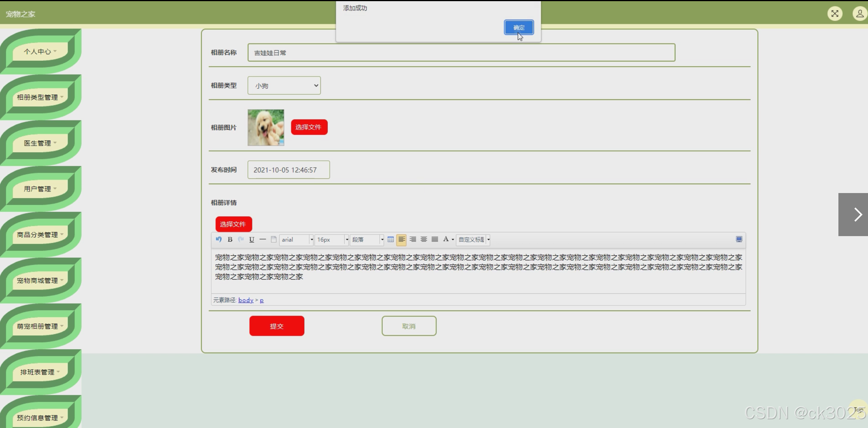868x428 pixels.
Task: Click the undo icon in editor toolbar
Action: [x=219, y=239]
